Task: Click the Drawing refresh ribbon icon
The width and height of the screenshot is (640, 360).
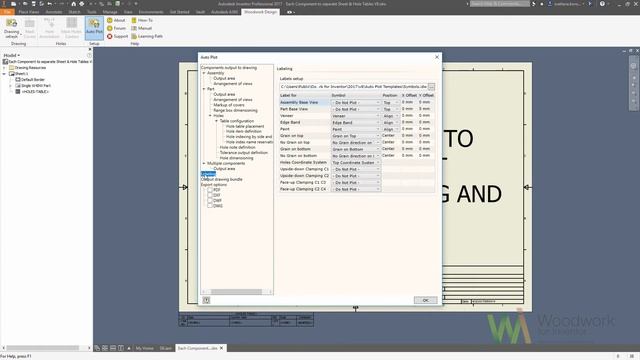Action: coord(11,27)
